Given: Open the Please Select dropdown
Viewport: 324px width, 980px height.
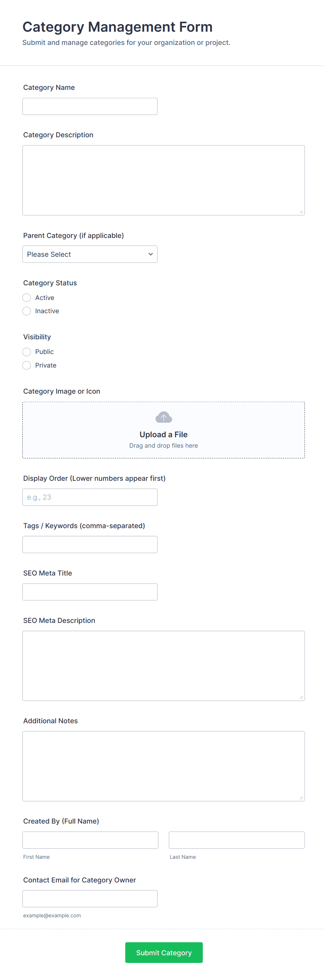Looking at the screenshot, I should tap(90, 254).
